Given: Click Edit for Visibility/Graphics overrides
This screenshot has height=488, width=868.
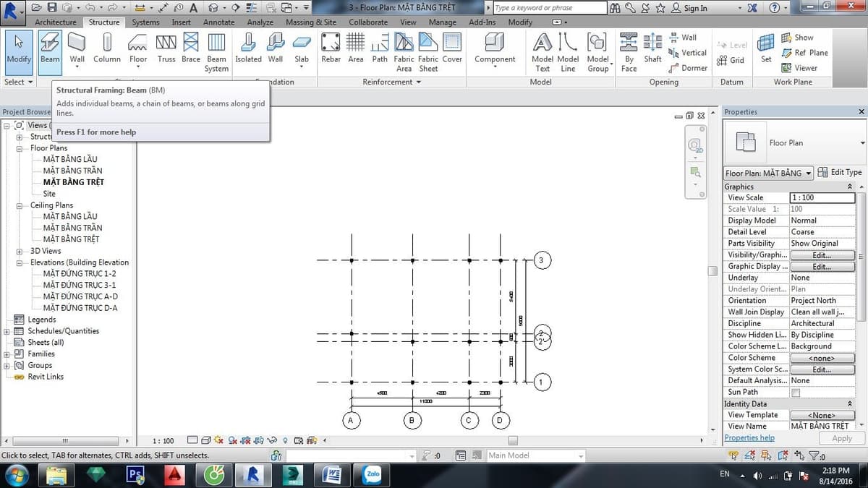Looking at the screenshot, I should click(x=822, y=255).
